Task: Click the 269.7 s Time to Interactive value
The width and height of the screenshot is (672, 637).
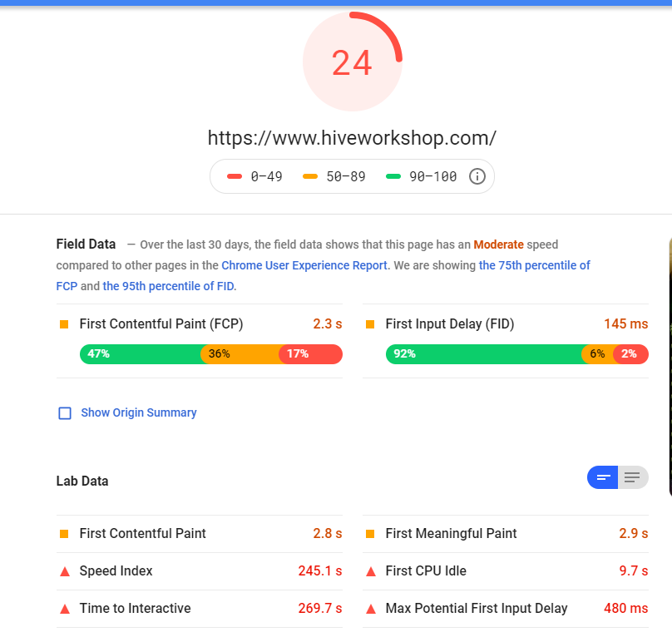Action: (320, 608)
